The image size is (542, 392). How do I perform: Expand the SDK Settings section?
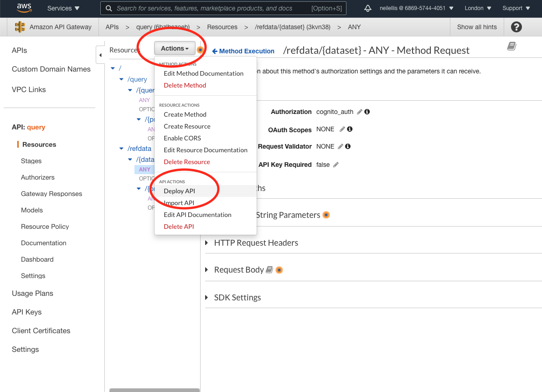click(x=237, y=297)
